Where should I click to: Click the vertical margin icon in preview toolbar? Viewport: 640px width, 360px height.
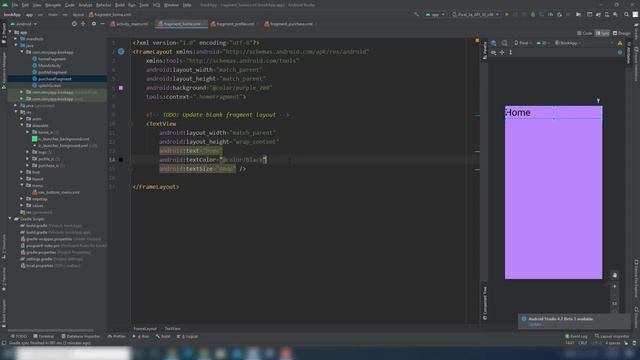pos(511,52)
